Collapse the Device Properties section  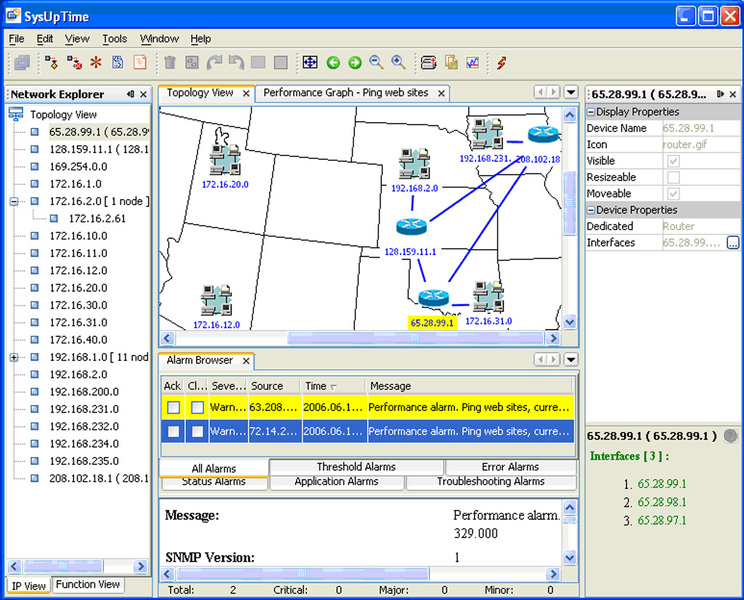pos(591,210)
